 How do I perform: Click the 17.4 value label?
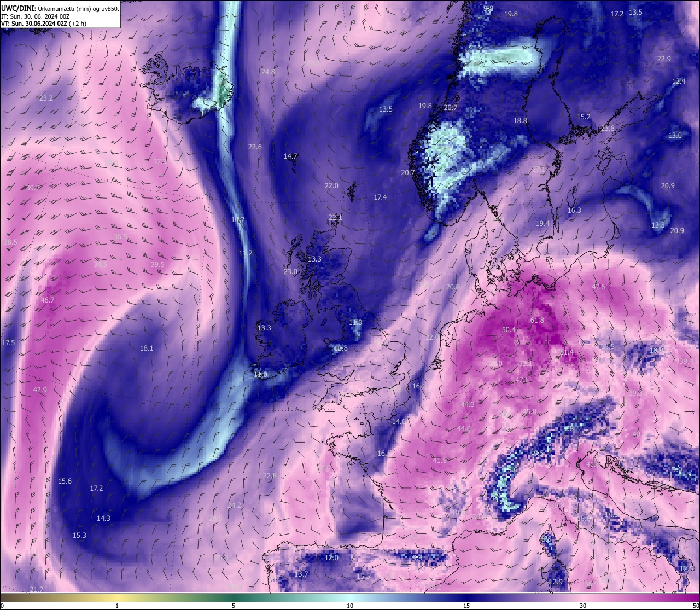click(380, 197)
